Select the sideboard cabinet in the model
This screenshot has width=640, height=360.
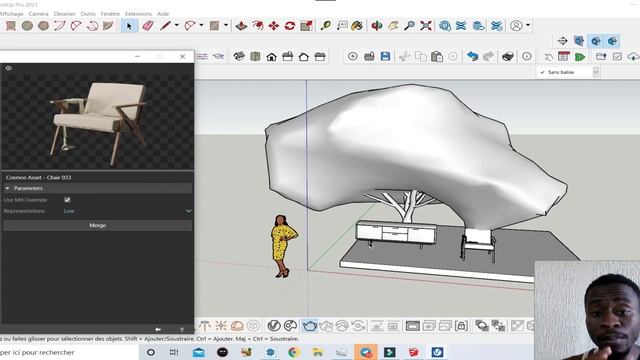pos(396,233)
